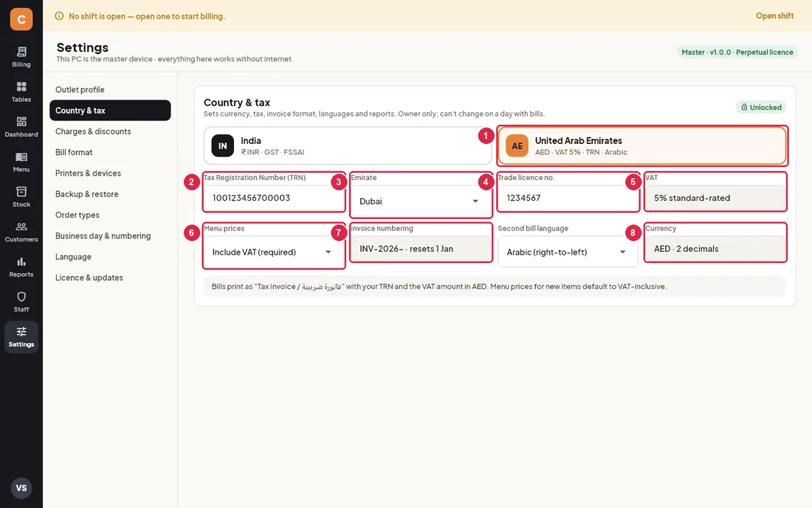Open Printers & devices settings tab
The image size is (812, 508).
tap(110, 173)
